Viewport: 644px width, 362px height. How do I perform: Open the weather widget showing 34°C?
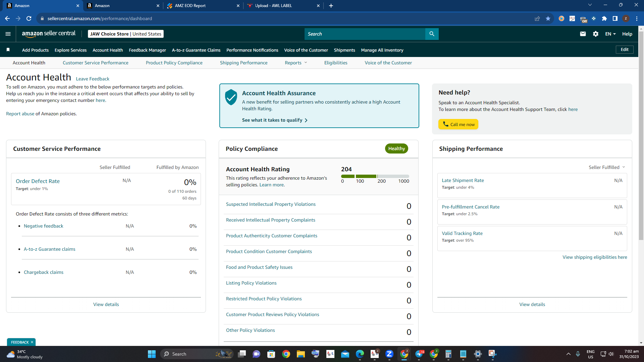(25, 354)
